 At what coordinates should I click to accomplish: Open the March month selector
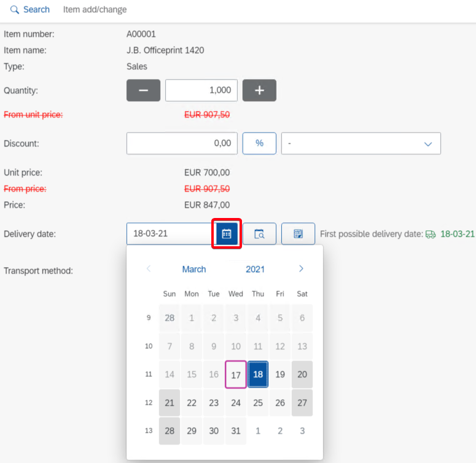pos(194,269)
